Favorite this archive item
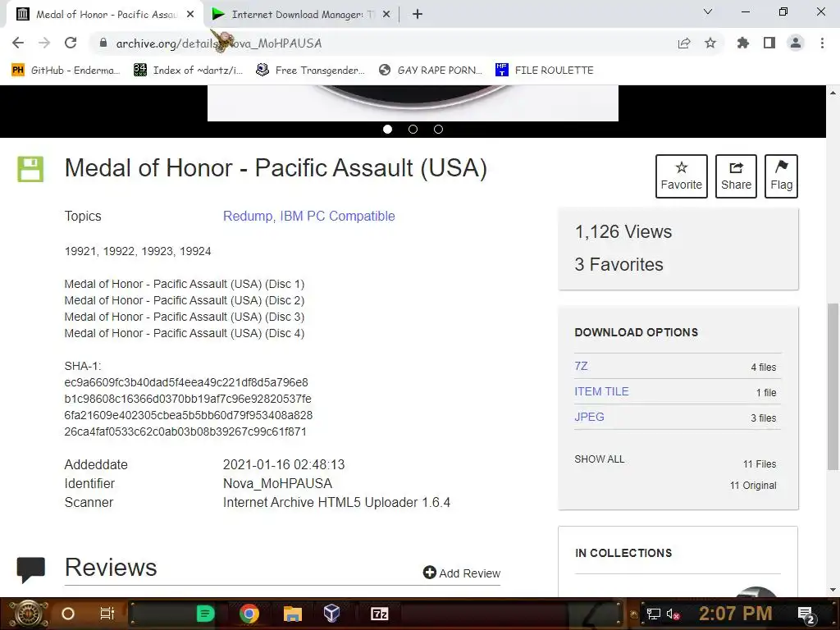Screen dimensions: 840x630 (x=682, y=176)
